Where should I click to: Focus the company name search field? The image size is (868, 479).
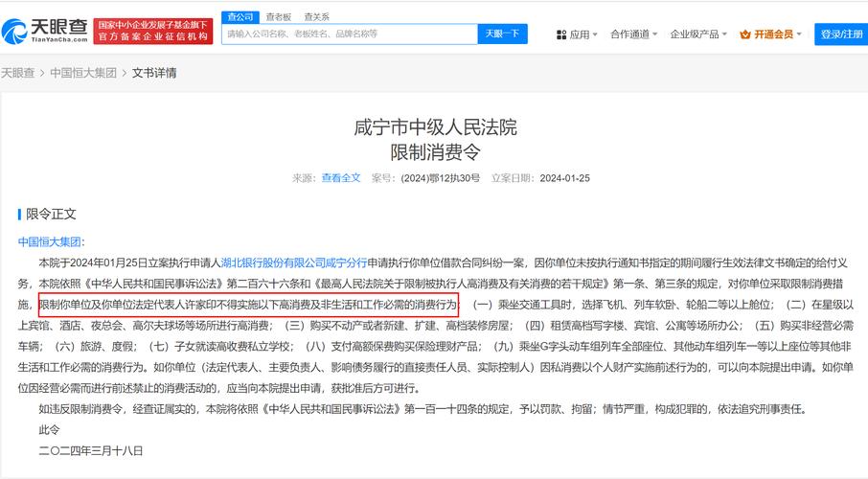tap(350, 34)
